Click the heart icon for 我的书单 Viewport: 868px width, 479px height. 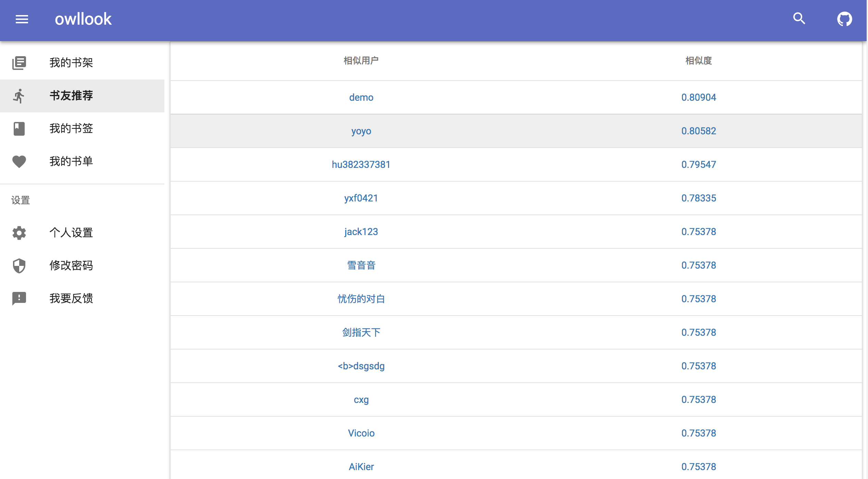coord(19,161)
